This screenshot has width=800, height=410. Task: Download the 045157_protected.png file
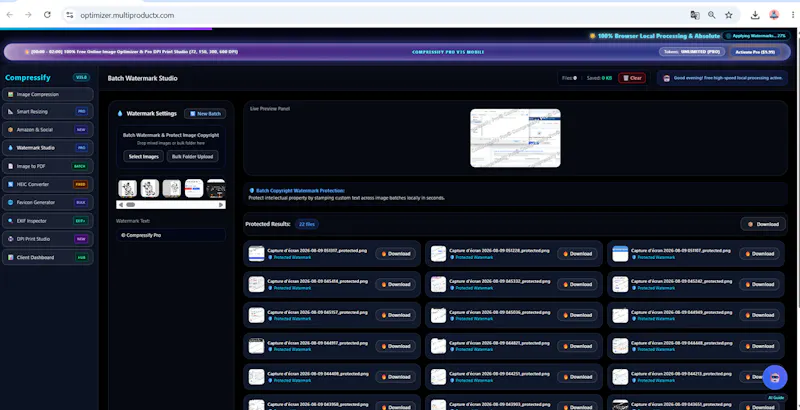395,315
